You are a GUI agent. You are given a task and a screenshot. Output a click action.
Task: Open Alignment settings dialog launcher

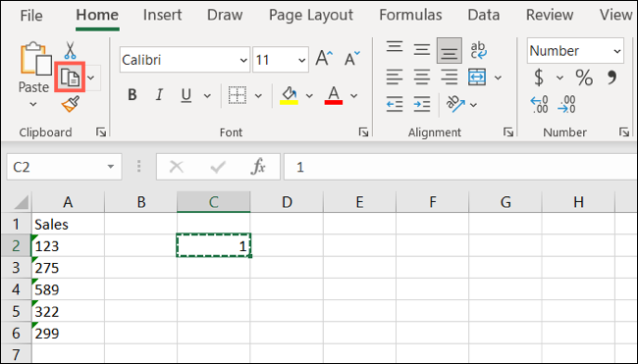[508, 131]
